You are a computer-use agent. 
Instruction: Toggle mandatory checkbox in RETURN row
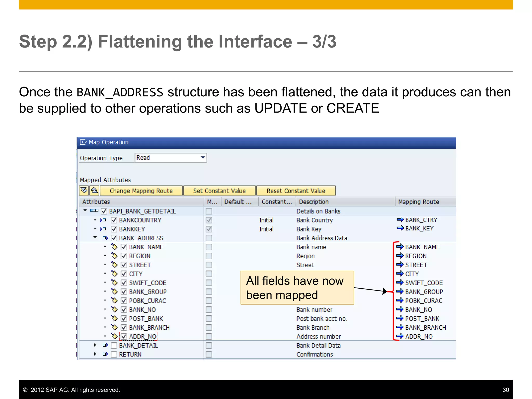pyautogui.click(x=209, y=354)
